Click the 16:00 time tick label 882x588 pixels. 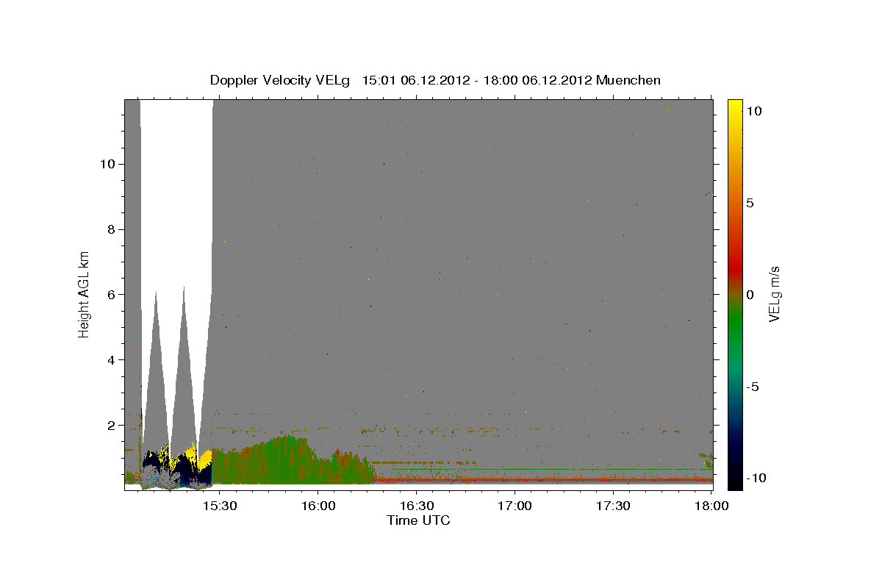click(x=318, y=506)
